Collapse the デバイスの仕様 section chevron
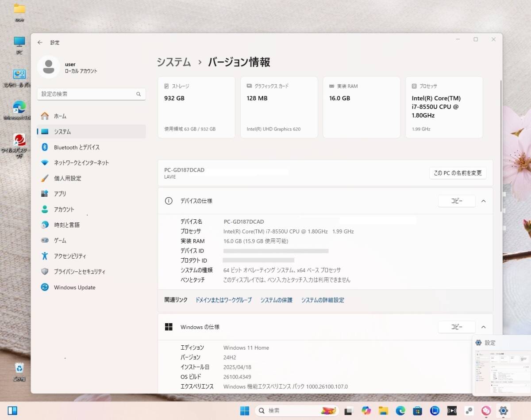This screenshot has width=531, height=420. tap(483, 201)
